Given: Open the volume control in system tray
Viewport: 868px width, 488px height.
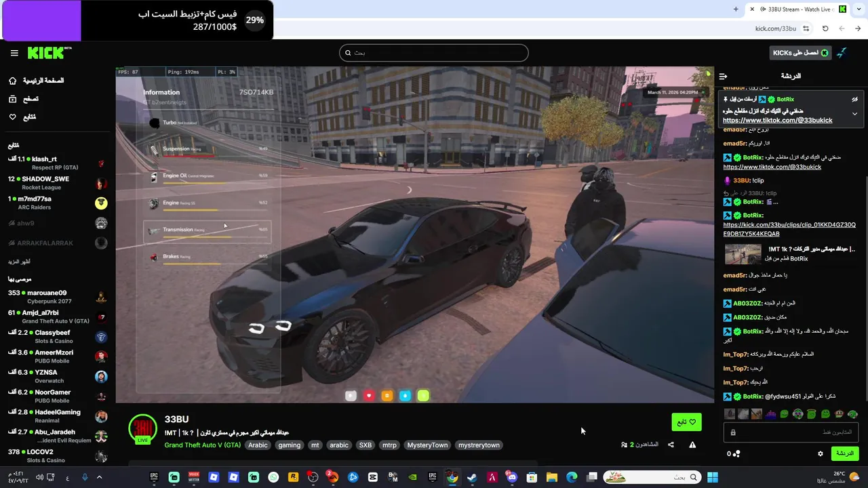Looking at the screenshot, I should click(x=39, y=477).
